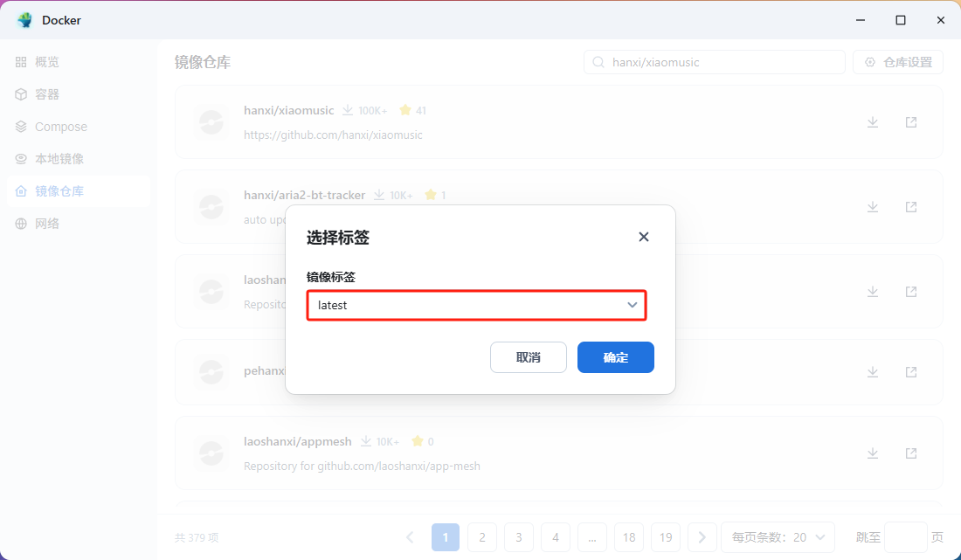
Task: Select 镜像仓库 in the sidebar
Action: [78, 191]
